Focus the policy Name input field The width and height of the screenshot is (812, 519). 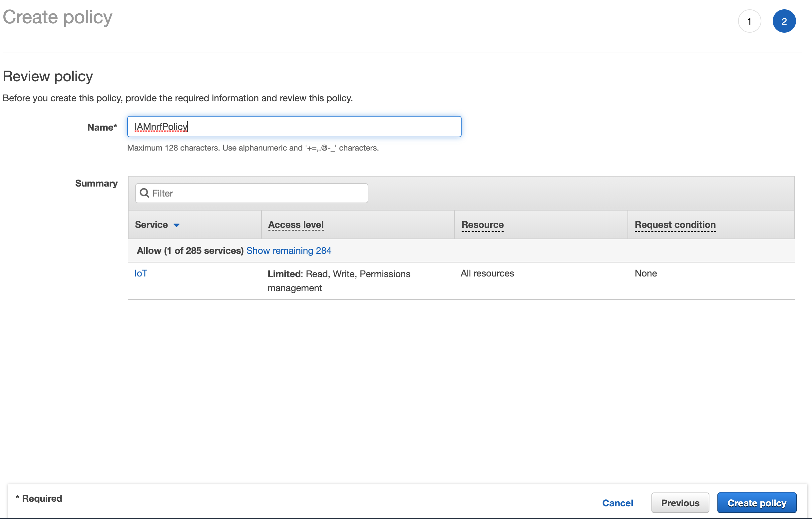click(x=294, y=127)
